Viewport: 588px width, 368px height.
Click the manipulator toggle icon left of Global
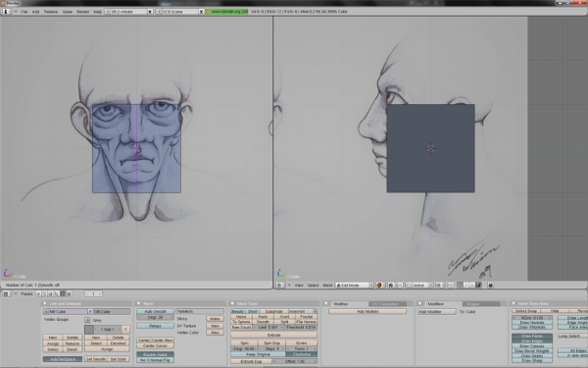(409, 285)
